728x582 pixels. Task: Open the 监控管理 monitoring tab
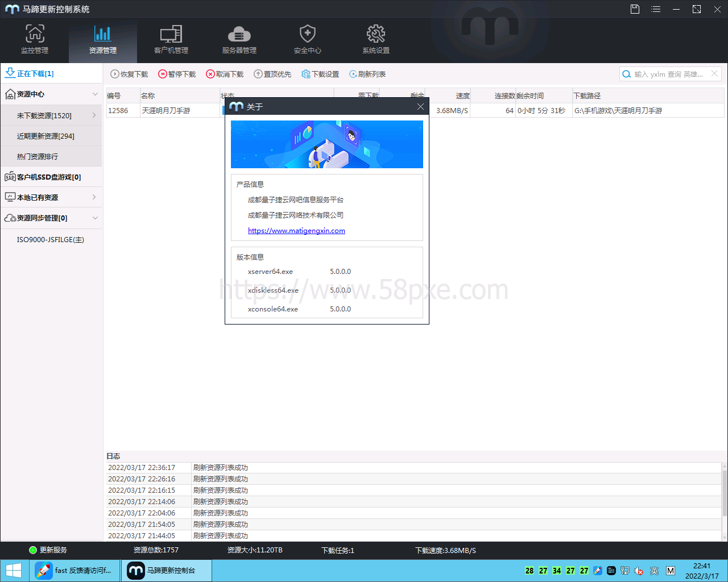click(x=35, y=40)
